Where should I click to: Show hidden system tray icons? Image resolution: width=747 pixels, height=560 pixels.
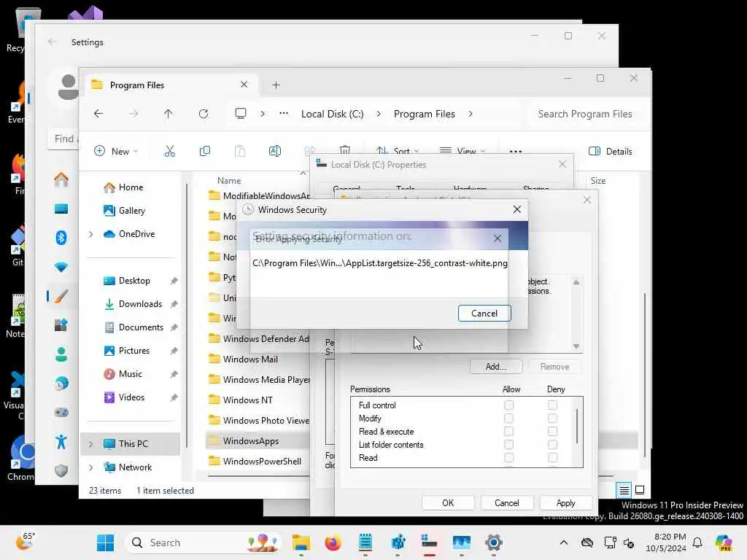(564, 542)
